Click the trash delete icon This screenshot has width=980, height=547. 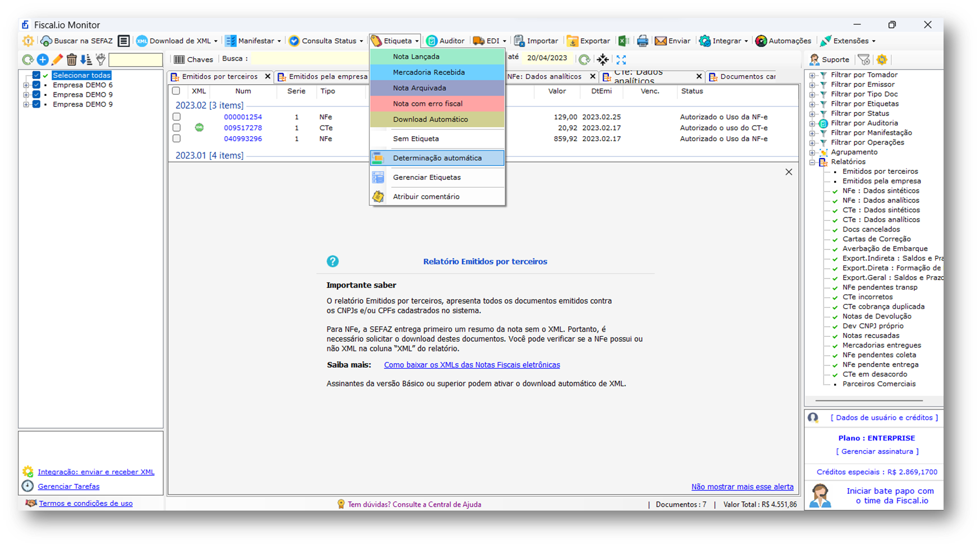point(72,59)
